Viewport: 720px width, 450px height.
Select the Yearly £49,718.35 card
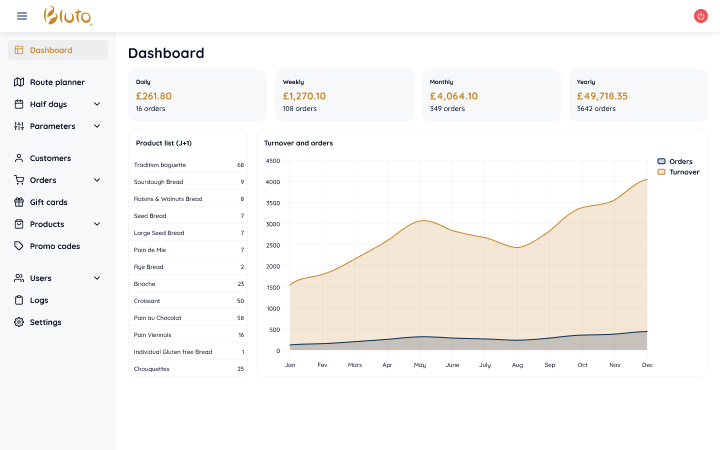(638, 96)
